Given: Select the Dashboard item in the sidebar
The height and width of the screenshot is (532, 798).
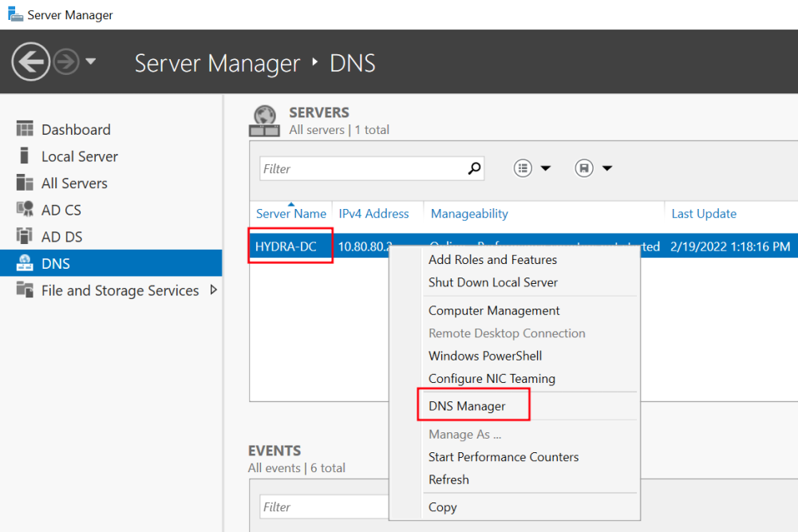Looking at the screenshot, I should [x=76, y=129].
